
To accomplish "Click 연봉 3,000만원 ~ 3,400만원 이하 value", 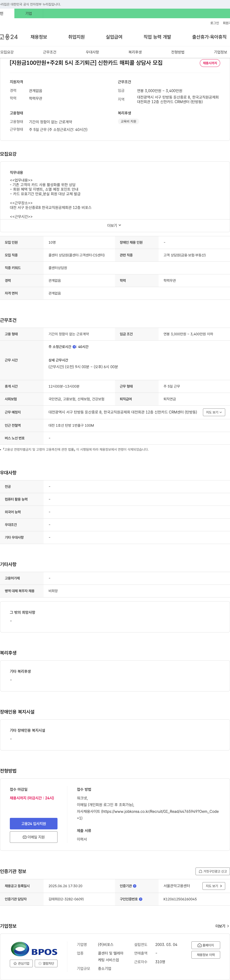I will [x=188, y=334].
